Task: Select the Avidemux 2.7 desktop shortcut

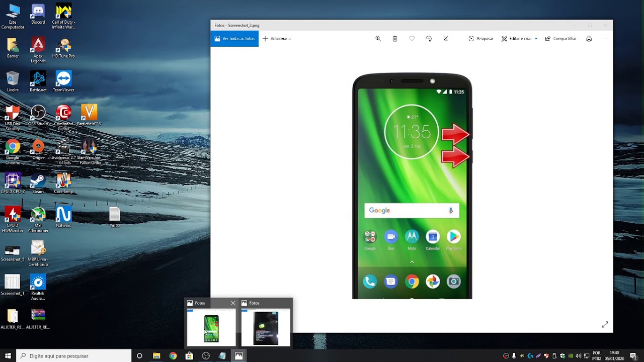Action: point(63,152)
